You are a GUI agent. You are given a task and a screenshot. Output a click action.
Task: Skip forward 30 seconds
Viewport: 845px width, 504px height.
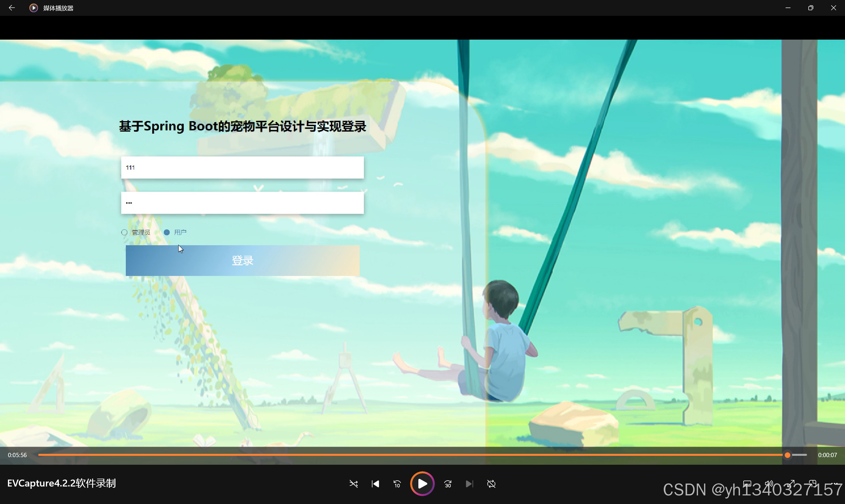click(x=448, y=484)
